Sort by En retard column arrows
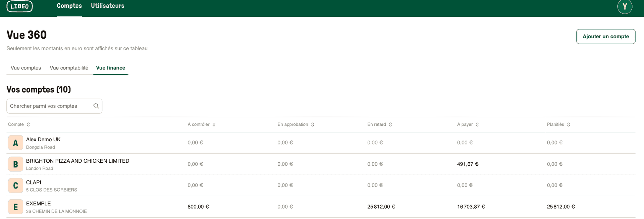This screenshot has height=219, width=644. (x=390, y=124)
